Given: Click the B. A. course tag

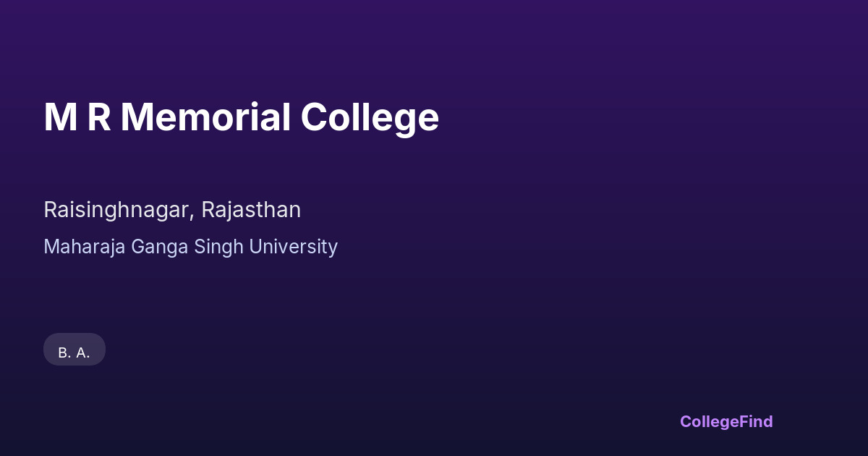Looking at the screenshot, I should pyautogui.click(x=75, y=352).
